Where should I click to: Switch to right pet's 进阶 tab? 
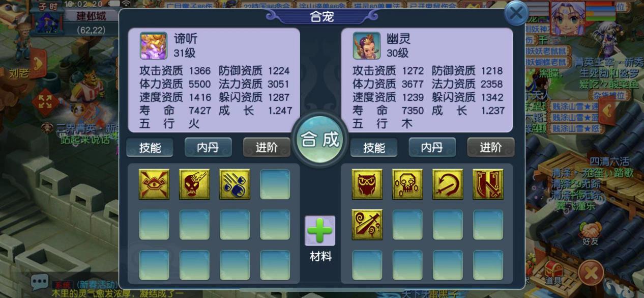491,148
